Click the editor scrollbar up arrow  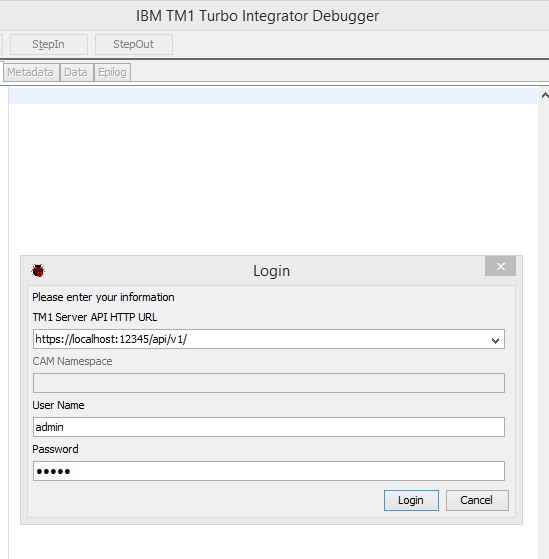click(x=544, y=96)
